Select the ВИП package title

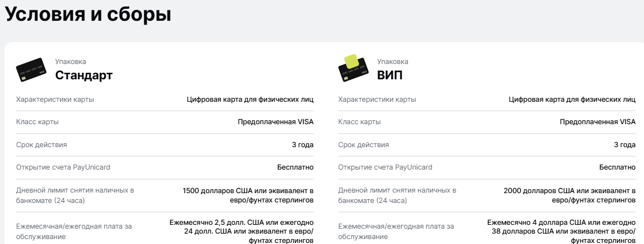tap(390, 75)
